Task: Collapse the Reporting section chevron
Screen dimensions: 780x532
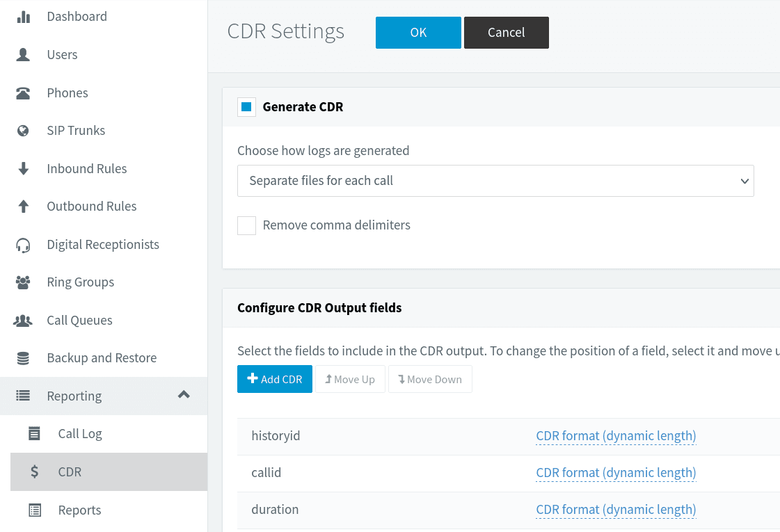Action: pos(184,395)
